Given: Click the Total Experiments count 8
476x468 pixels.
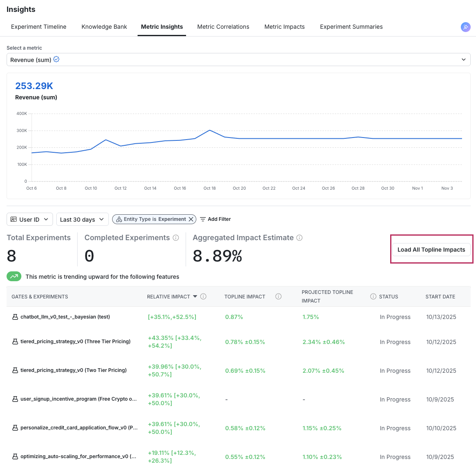Looking at the screenshot, I should click(11, 256).
